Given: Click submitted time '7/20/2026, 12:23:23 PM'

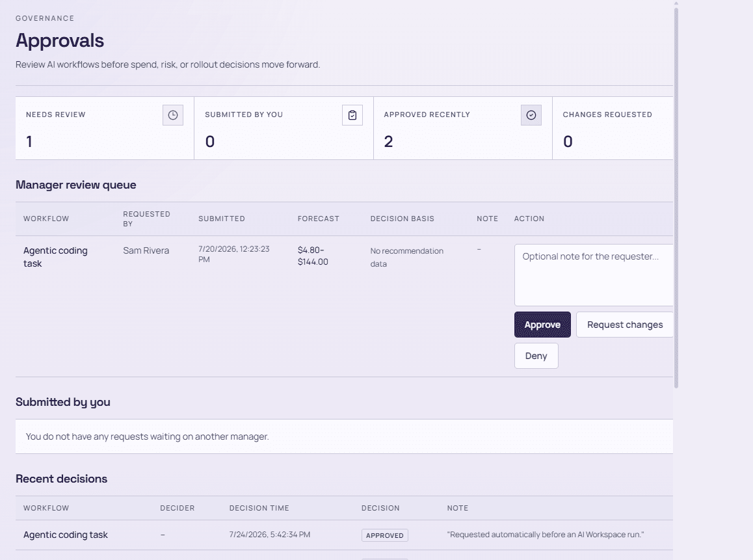Looking at the screenshot, I should point(234,254).
